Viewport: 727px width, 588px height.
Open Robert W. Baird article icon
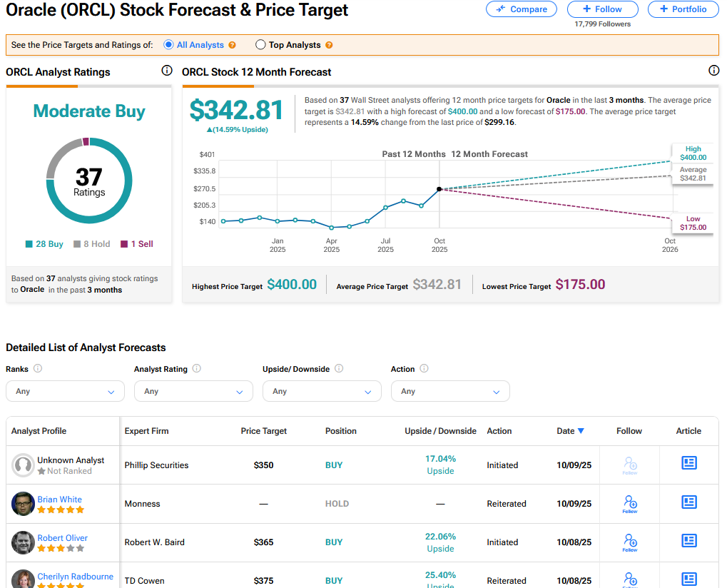[x=688, y=541]
